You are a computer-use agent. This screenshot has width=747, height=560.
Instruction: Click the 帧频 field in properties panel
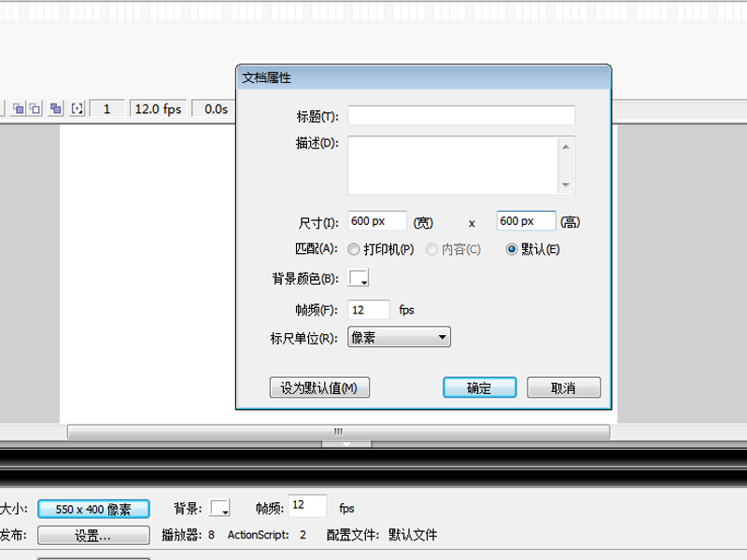(307, 505)
